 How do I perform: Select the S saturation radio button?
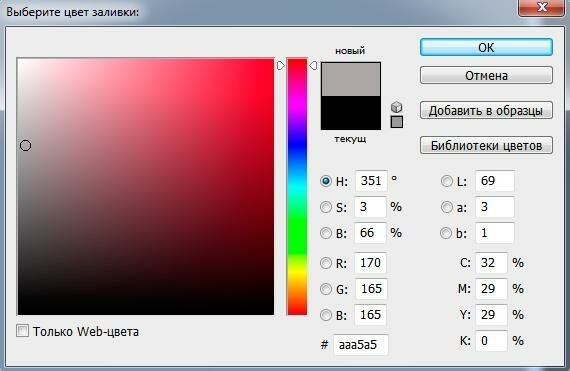326,207
